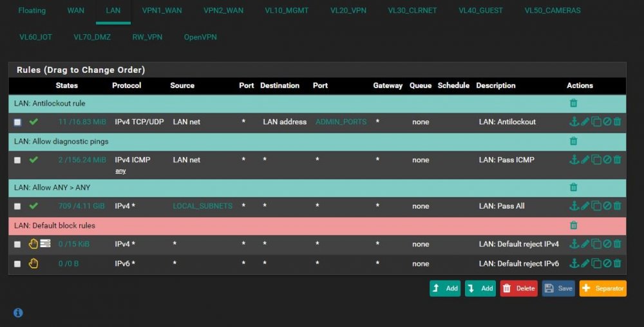
Task: Disable the LAN: Pass All rule
Action: pyautogui.click(x=607, y=205)
